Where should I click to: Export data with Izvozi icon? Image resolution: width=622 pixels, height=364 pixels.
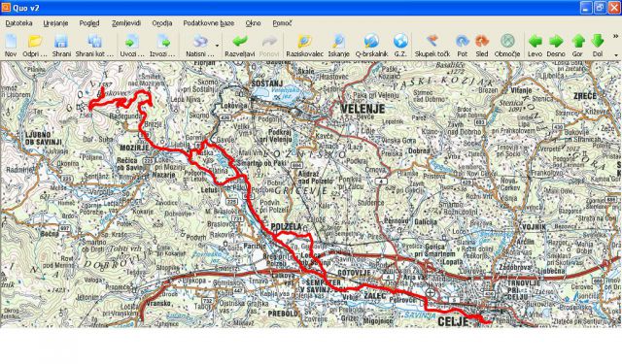pos(162,41)
